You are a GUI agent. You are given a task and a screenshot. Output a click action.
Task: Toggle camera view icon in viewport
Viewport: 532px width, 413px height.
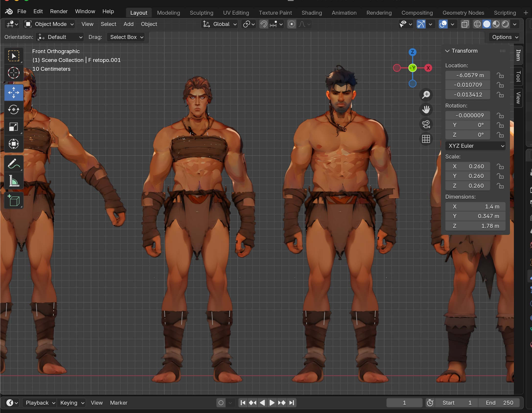point(426,124)
